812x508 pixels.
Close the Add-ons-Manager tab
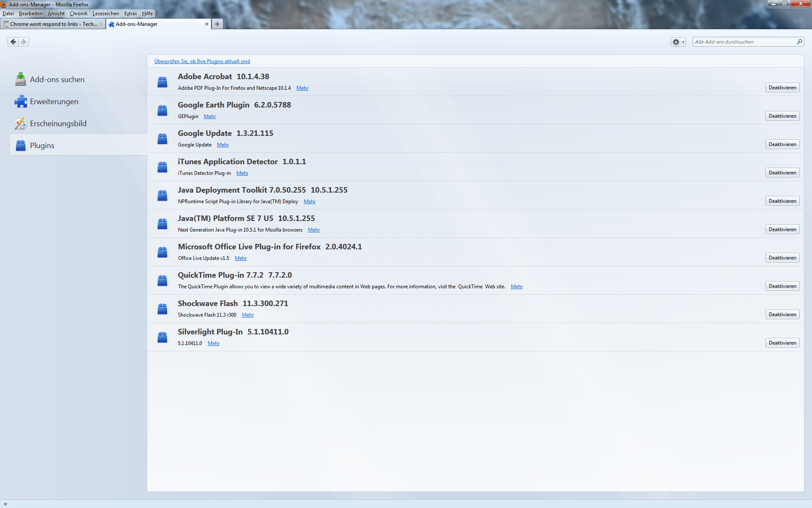click(x=207, y=24)
